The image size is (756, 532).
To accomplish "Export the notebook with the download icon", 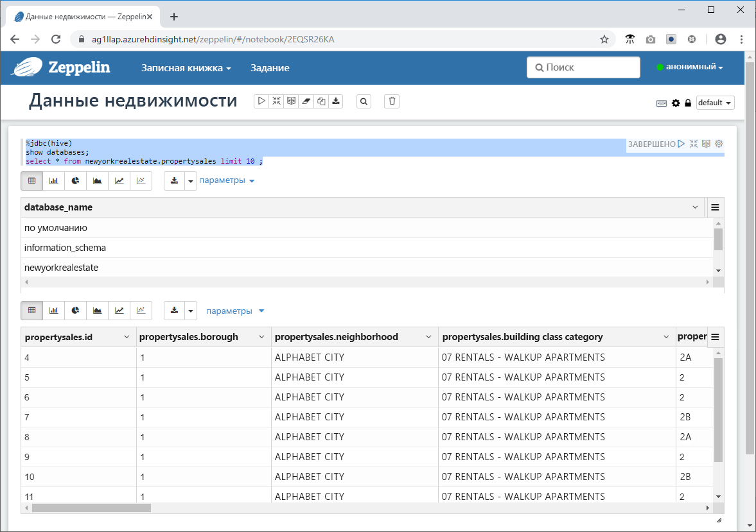I will pyautogui.click(x=335, y=101).
